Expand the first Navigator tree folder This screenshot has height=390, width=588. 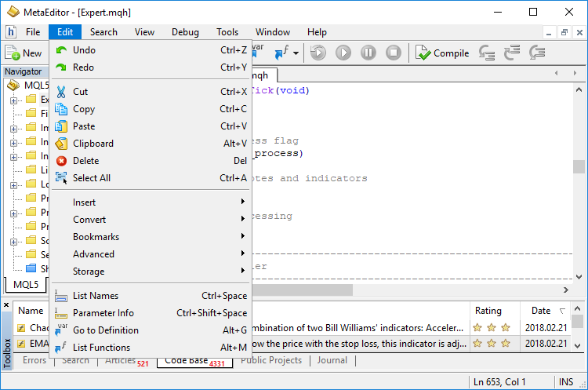[x=13, y=100]
